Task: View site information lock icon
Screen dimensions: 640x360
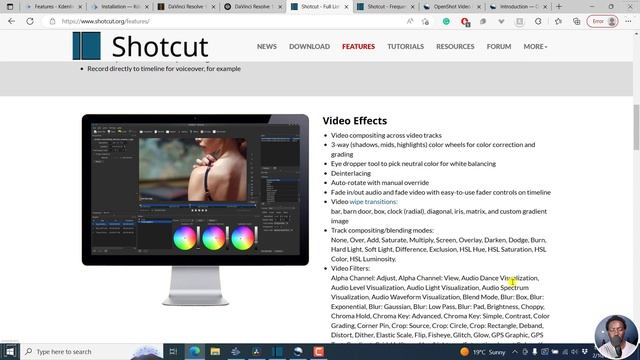Action: [52, 21]
